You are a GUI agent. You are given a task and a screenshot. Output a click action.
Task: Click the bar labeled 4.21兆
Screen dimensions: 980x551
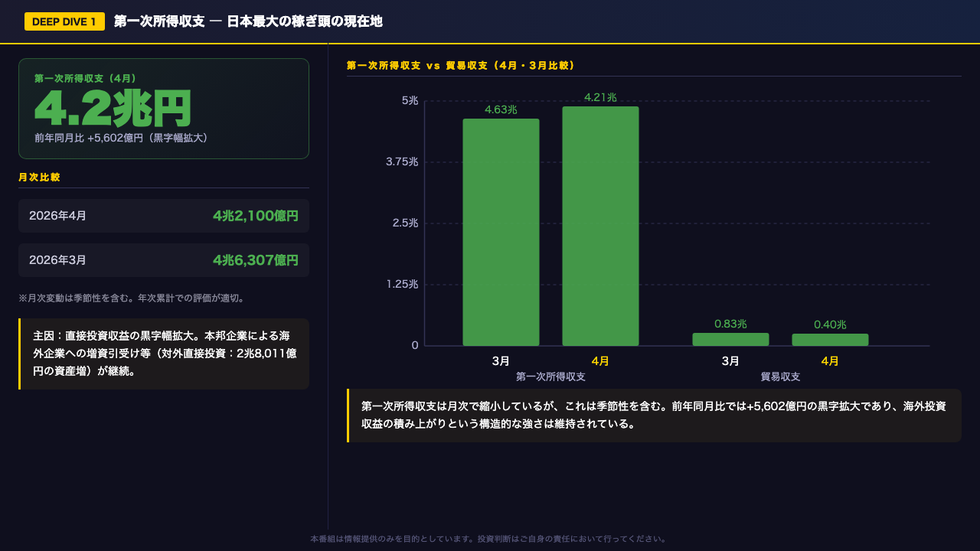click(600, 226)
